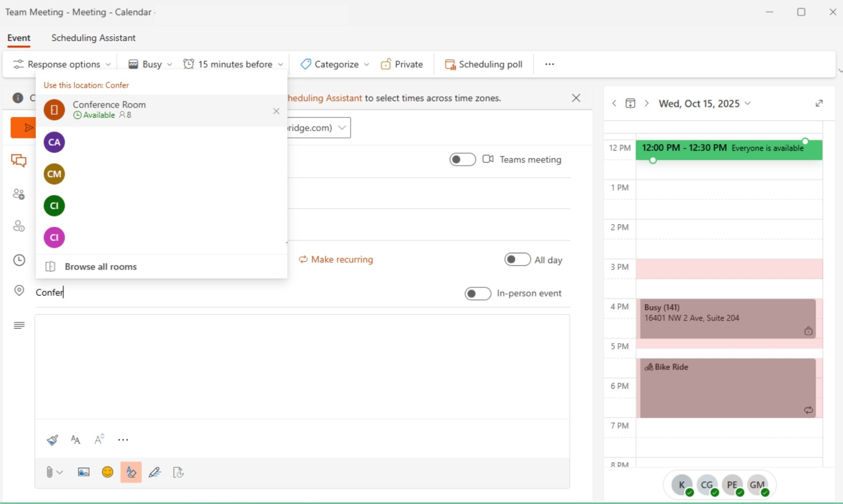The width and height of the screenshot is (843, 504).
Task: Go to today calendar icon
Action: tap(630, 103)
